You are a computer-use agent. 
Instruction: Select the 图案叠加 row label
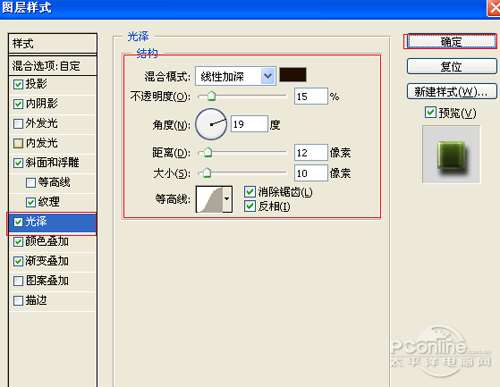coord(47,280)
